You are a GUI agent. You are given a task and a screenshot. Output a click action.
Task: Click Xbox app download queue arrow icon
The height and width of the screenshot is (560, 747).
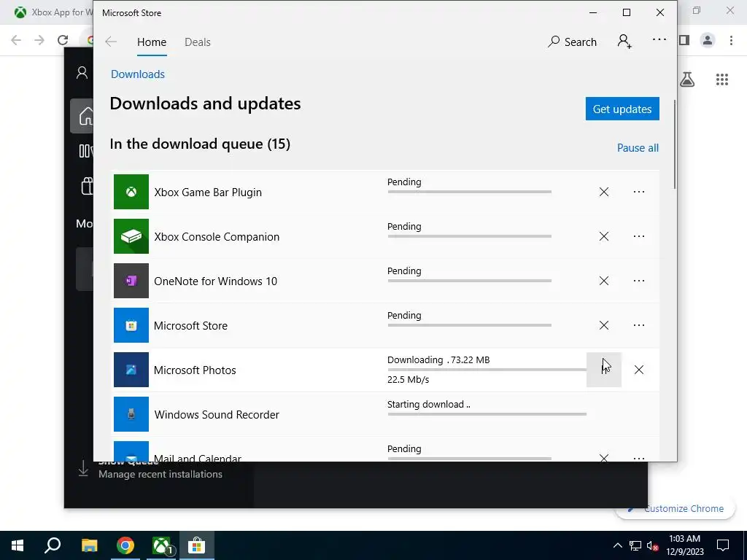pos(83,468)
